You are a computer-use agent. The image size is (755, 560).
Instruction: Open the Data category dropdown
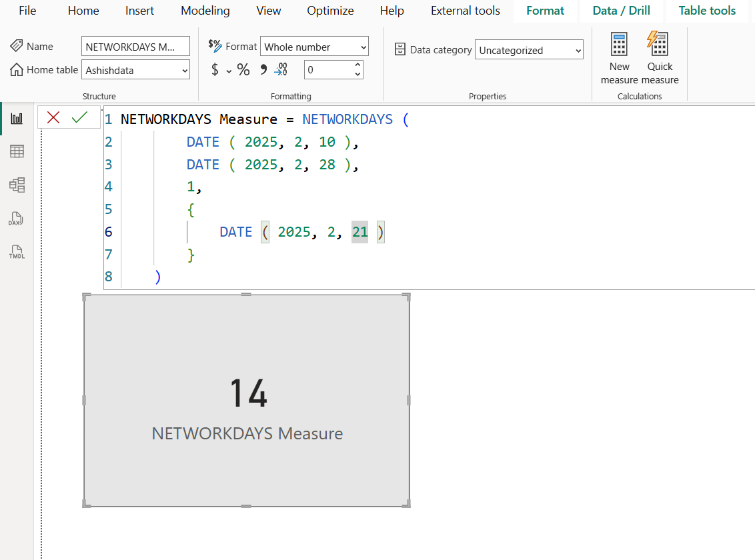click(x=529, y=49)
